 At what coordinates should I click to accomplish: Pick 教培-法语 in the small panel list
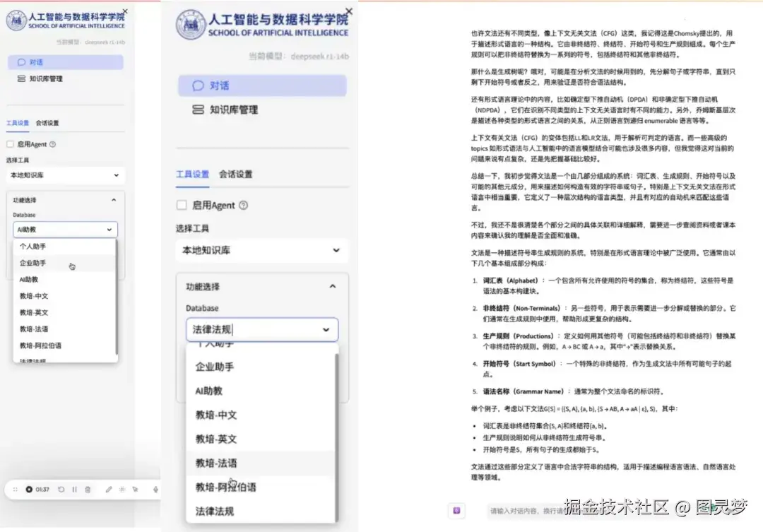(64, 329)
